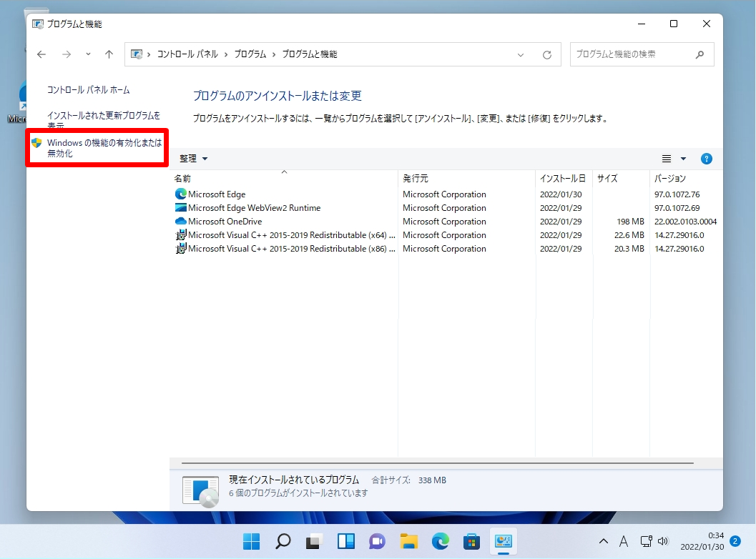Open the Windows Start menu

coord(251,542)
